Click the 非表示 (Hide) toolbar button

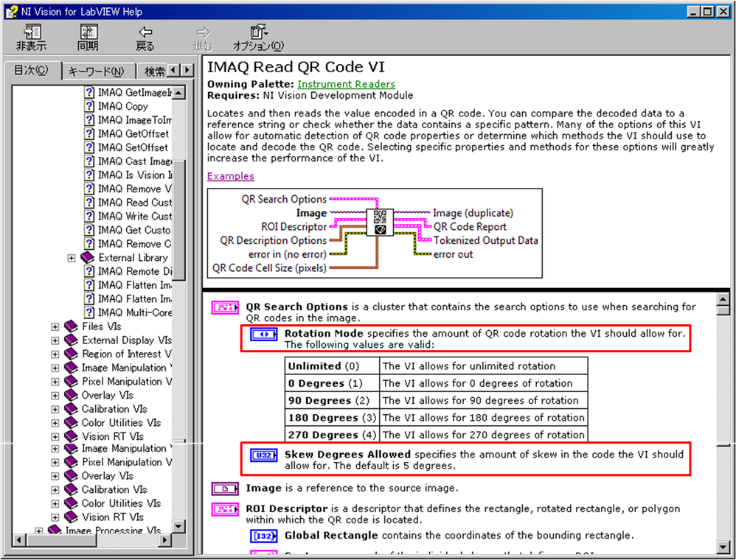click(x=32, y=38)
